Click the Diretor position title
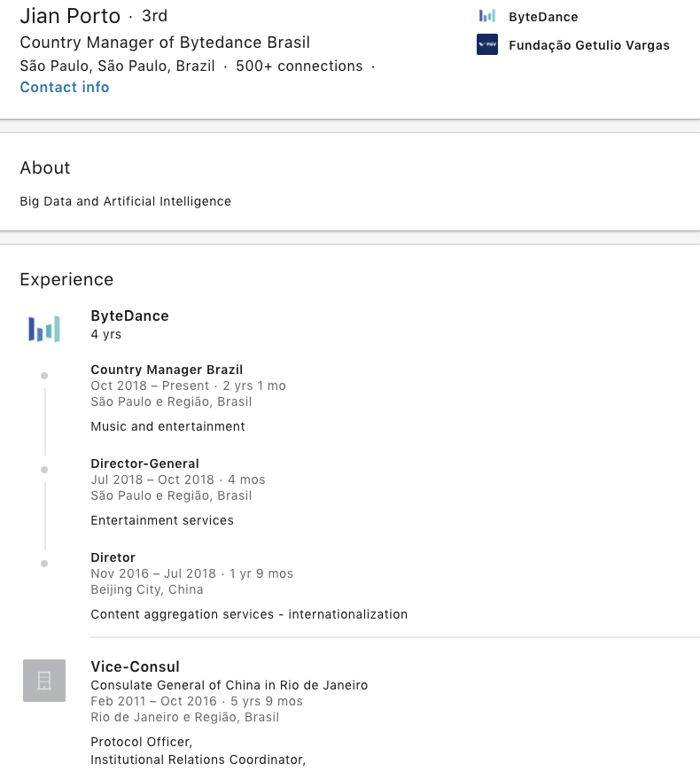The width and height of the screenshot is (700, 771). click(x=113, y=557)
